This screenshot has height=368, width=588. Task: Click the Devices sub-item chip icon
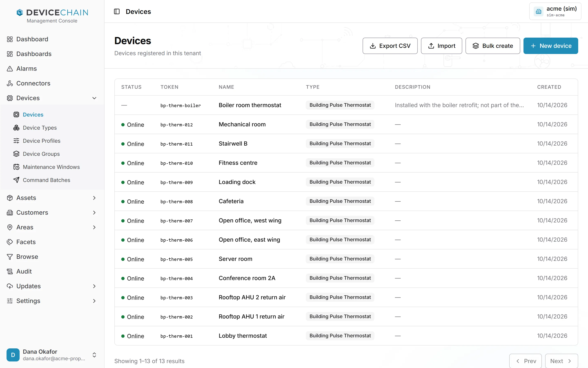[16, 115]
